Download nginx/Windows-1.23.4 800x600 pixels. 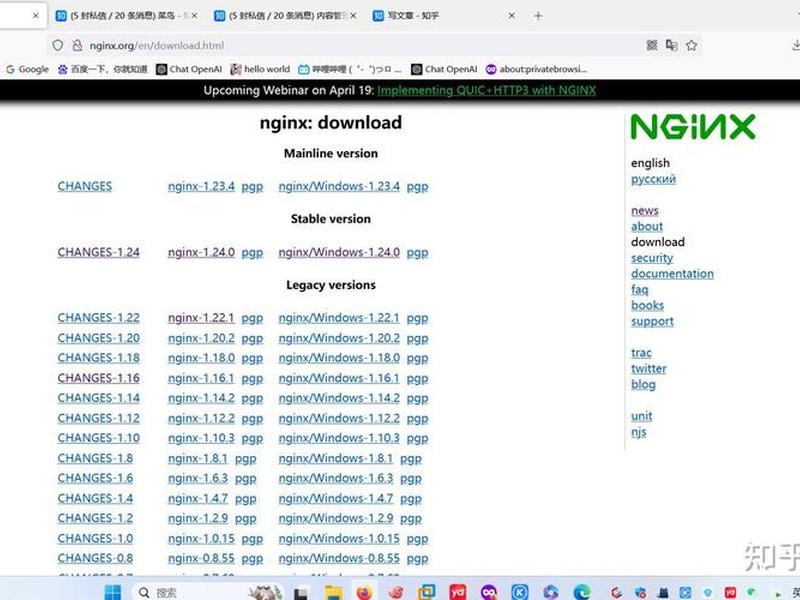pyautogui.click(x=339, y=186)
